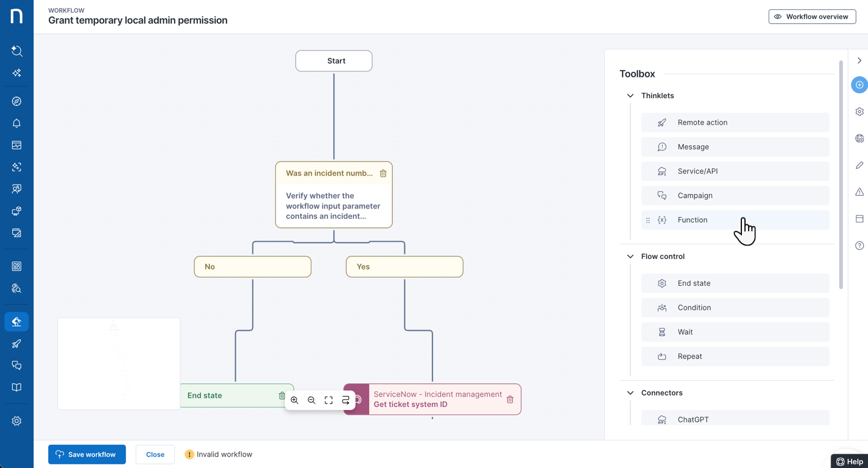Image resolution: width=868 pixels, height=468 pixels.
Task: Open the bell alerts icon in left sidebar
Action: 16,123
